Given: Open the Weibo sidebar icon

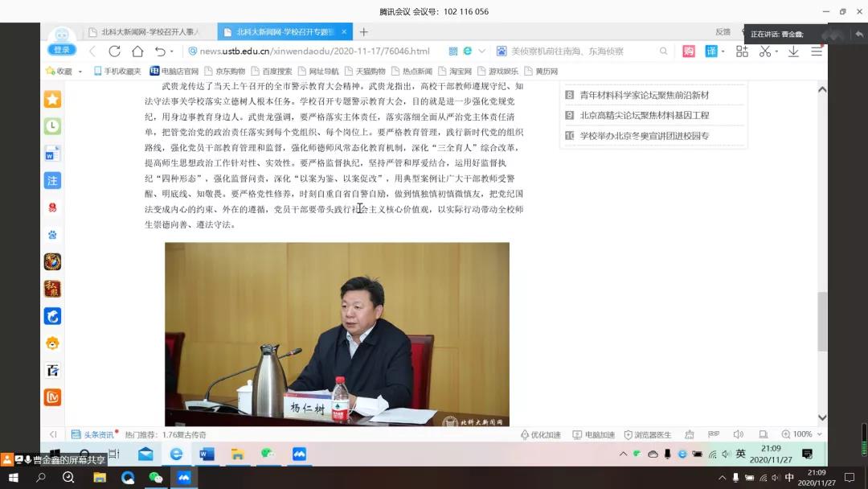Looking at the screenshot, I should coord(52,208).
